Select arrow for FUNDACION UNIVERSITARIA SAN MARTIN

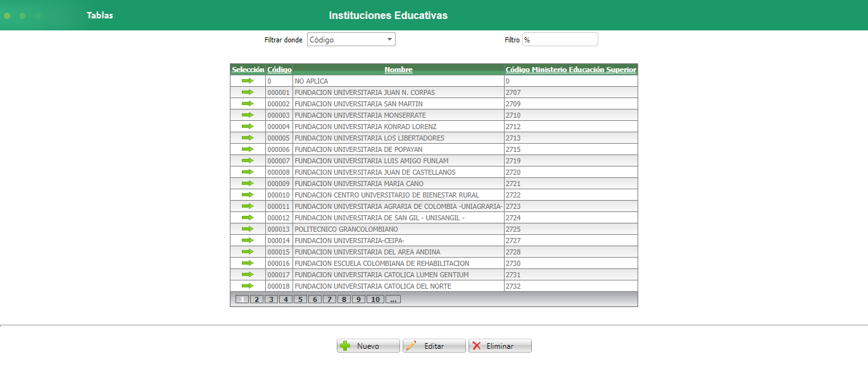[248, 104]
